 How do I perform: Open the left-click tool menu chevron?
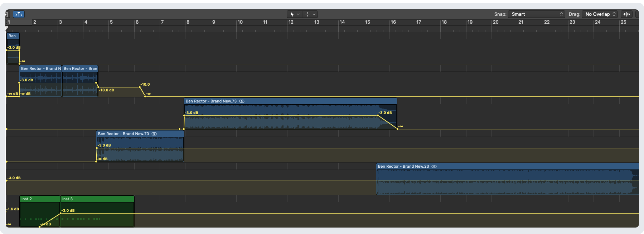298,14
